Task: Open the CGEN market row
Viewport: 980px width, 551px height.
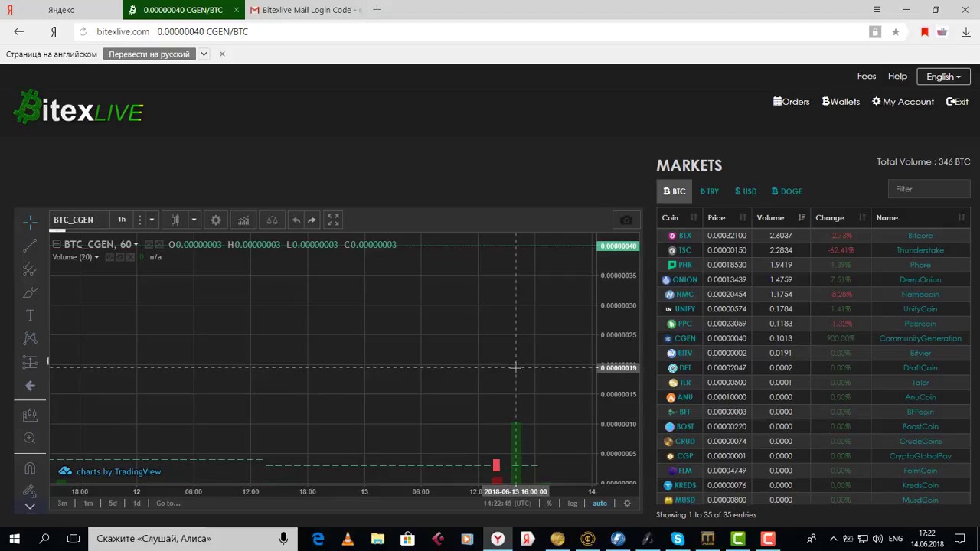Action: coord(813,338)
